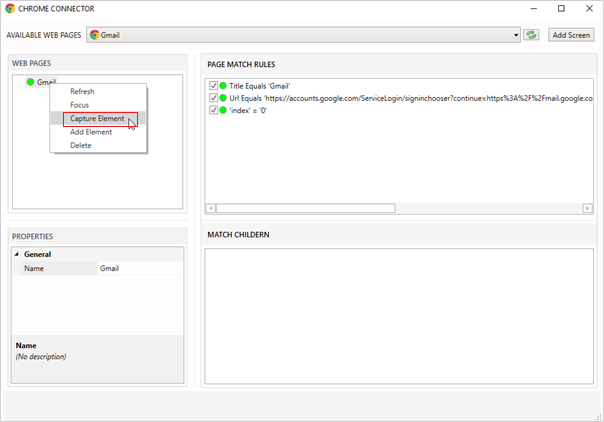This screenshot has height=422, width=604.
Task: Select Capture Element in the context menu
Action: coord(97,118)
